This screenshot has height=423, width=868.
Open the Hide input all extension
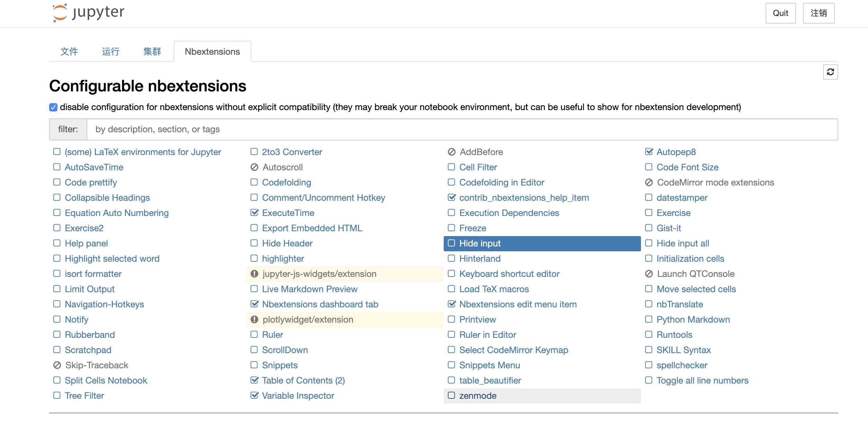tap(682, 243)
